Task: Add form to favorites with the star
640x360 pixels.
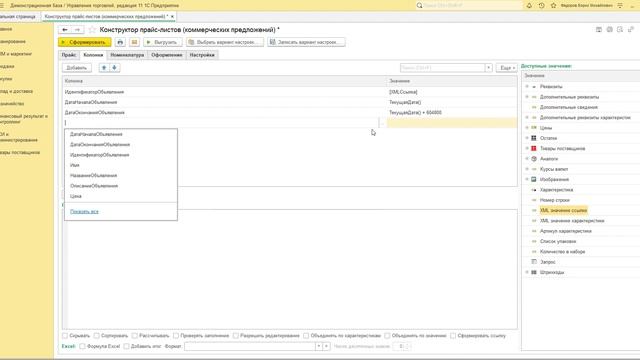Action: [92, 29]
